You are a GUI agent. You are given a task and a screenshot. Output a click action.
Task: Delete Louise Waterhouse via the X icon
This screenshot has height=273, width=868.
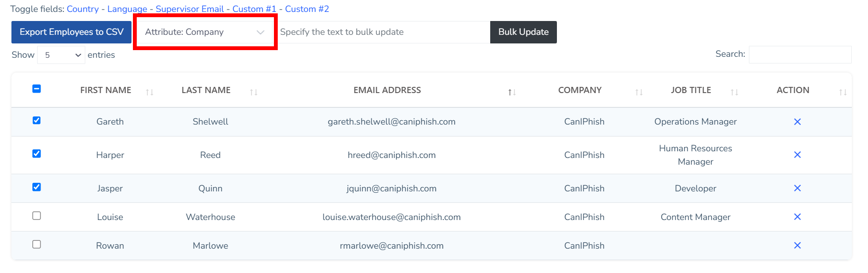pos(797,217)
